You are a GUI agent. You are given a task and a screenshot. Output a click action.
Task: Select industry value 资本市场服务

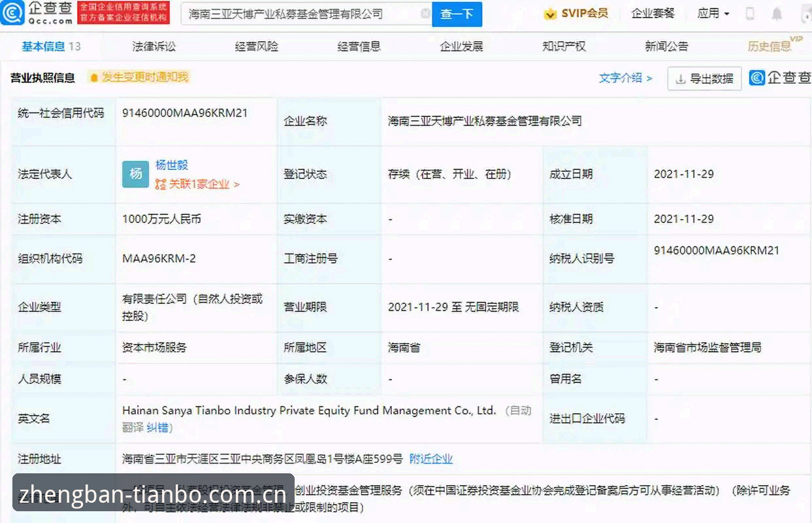coord(154,348)
